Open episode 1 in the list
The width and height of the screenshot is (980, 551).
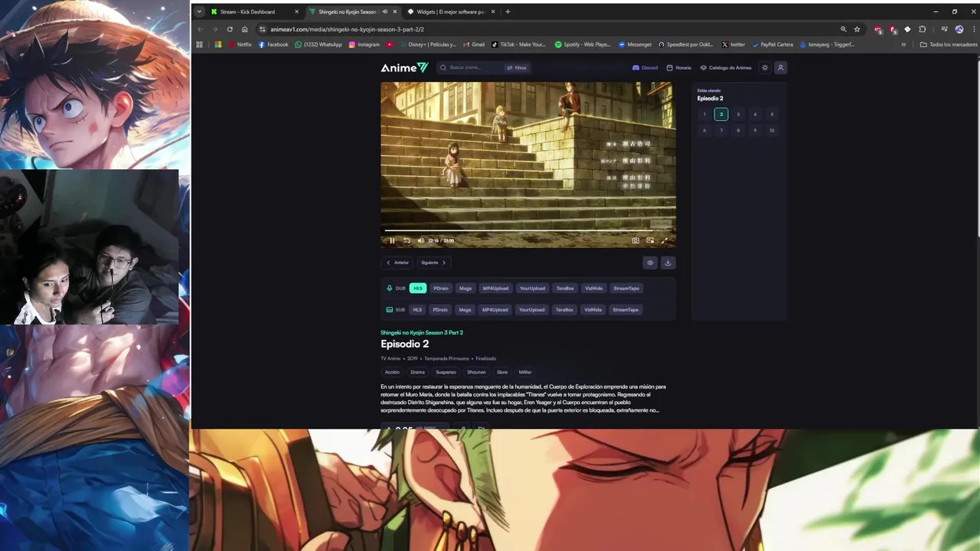(x=704, y=114)
